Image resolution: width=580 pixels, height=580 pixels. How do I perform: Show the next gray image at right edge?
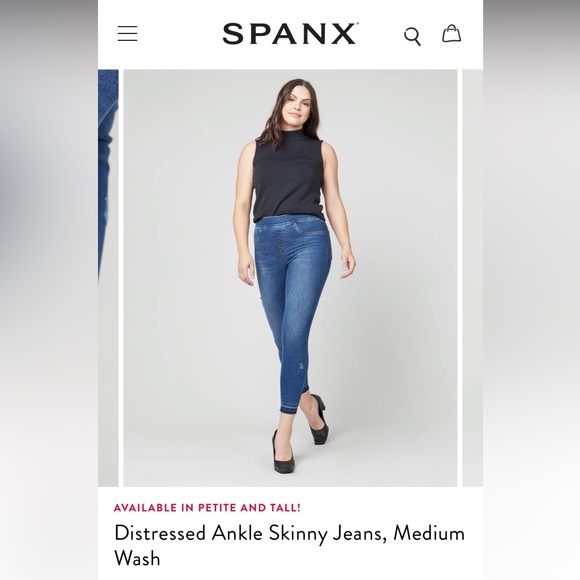click(473, 278)
